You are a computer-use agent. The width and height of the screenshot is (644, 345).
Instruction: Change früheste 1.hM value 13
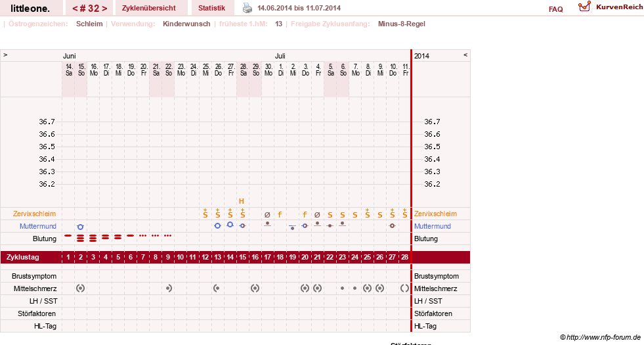[x=278, y=24]
